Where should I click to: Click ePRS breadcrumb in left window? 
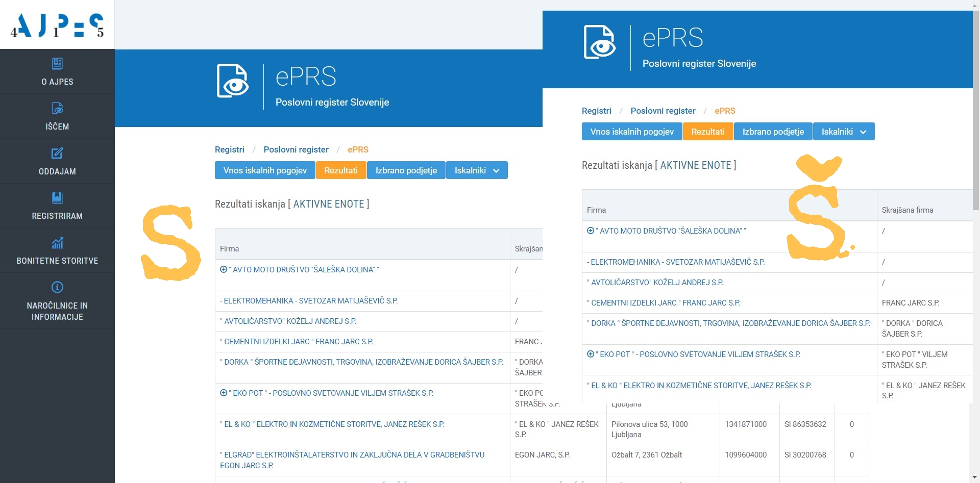[x=358, y=149]
